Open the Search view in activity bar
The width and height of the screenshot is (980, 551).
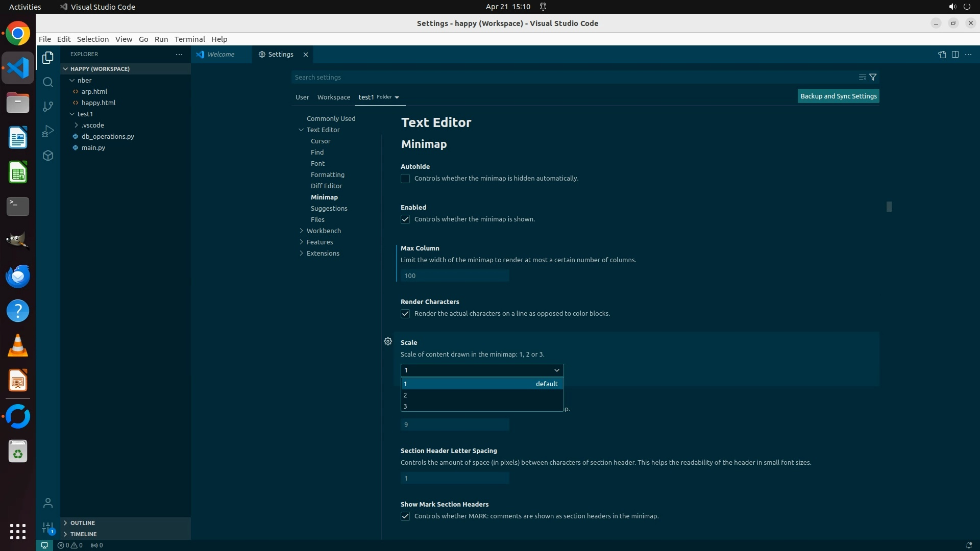48,82
